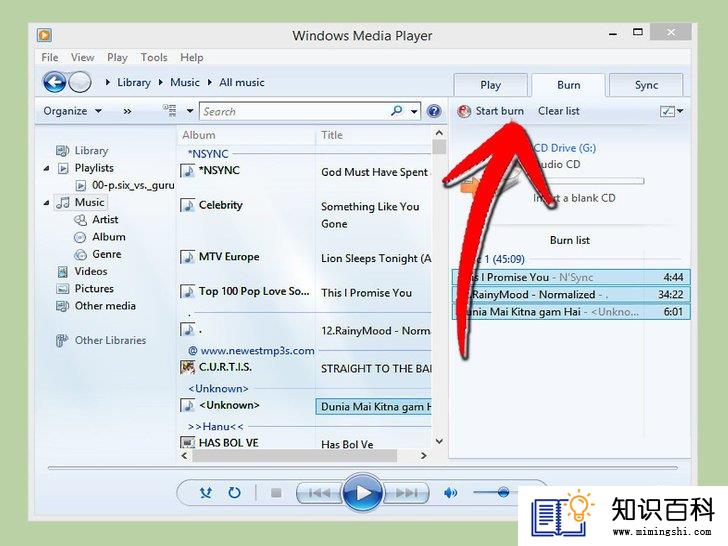Open the Tools menu
The height and width of the screenshot is (546, 728).
(154, 58)
